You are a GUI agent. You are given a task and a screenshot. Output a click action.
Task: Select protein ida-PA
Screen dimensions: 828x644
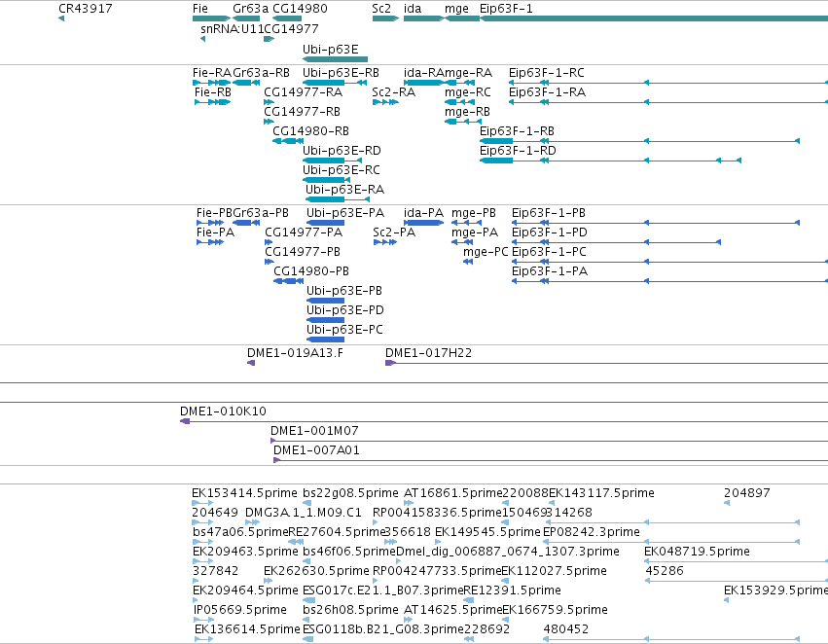coord(423,213)
